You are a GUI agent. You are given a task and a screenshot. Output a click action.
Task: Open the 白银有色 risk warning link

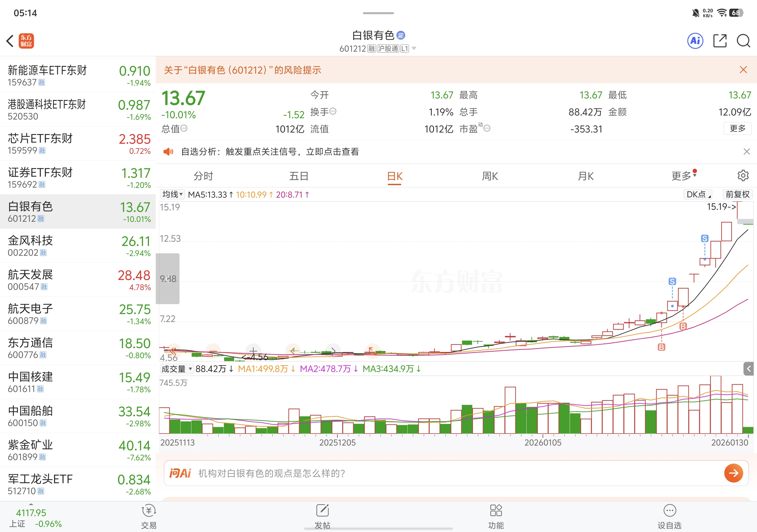click(242, 70)
